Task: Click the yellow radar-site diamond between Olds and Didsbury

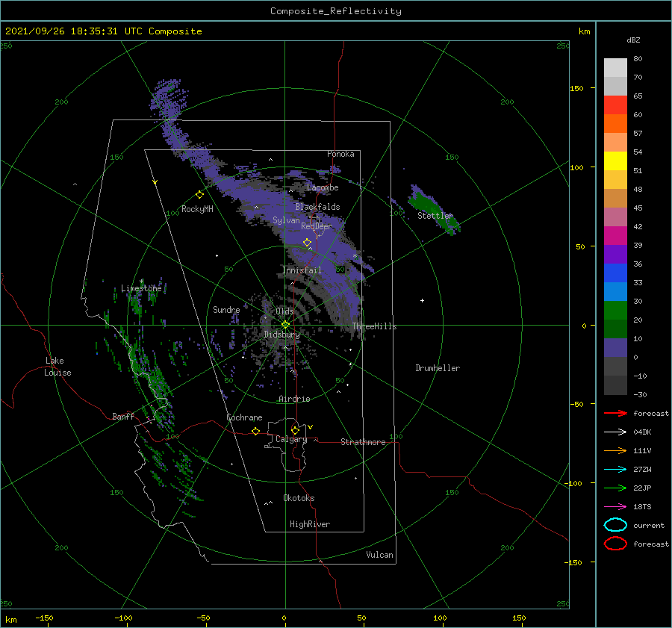Action: tap(285, 325)
